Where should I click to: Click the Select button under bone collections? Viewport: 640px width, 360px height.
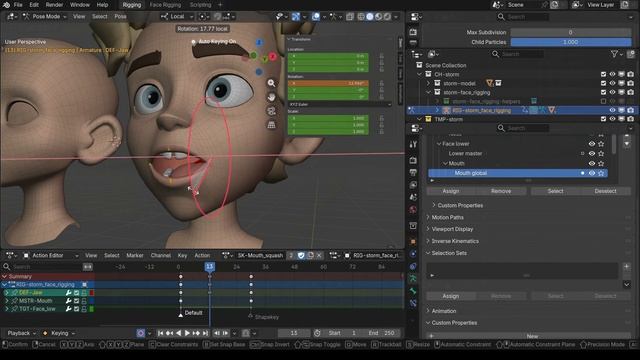click(x=556, y=191)
